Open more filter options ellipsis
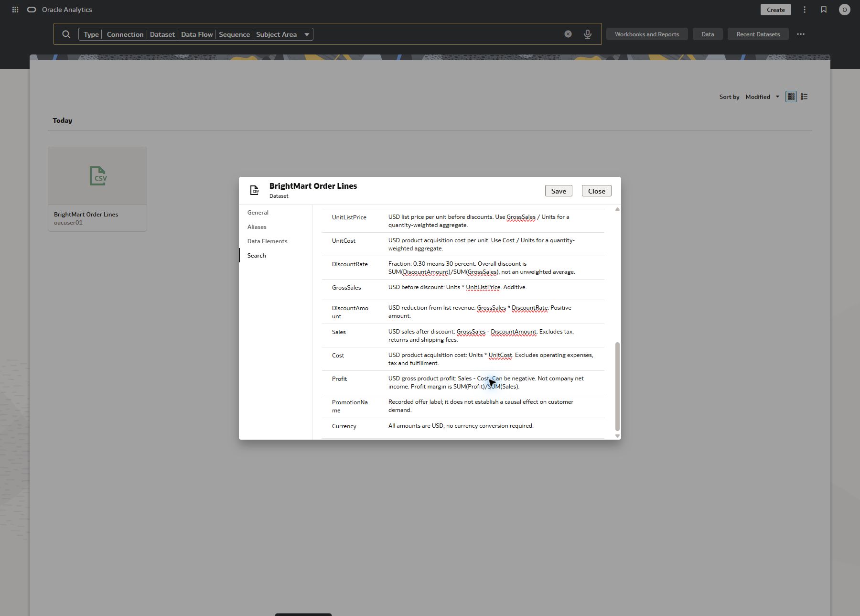Screen dimensions: 860x616 pyautogui.click(x=801, y=34)
